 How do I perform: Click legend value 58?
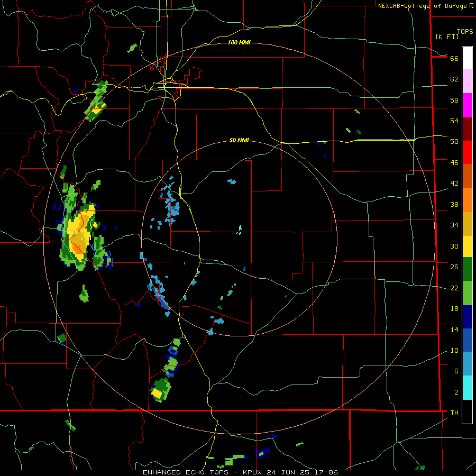[454, 100]
